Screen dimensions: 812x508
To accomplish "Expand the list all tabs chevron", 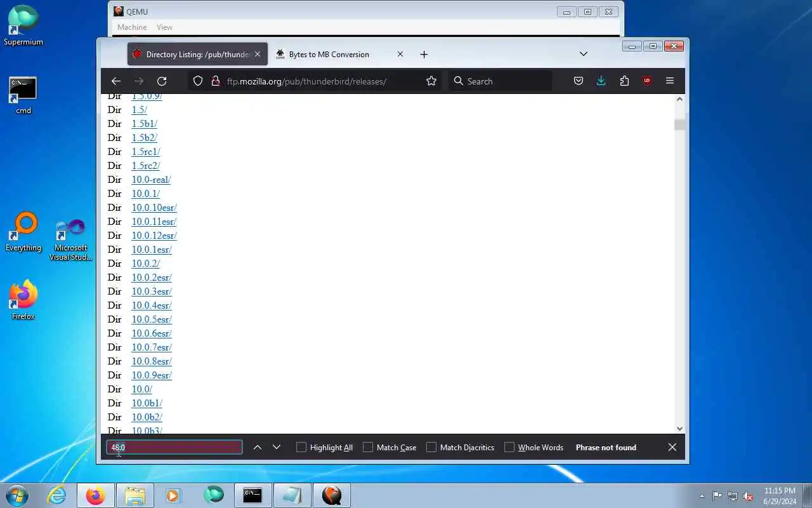I will tap(584, 55).
